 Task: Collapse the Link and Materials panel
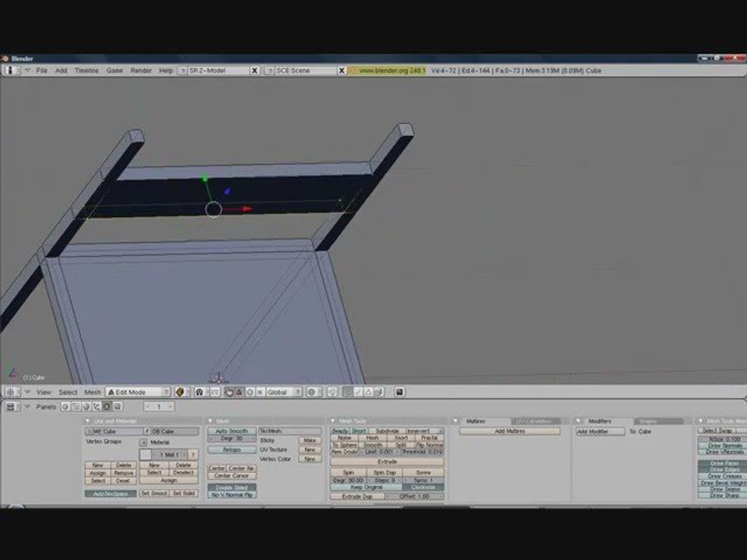[88, 421]
